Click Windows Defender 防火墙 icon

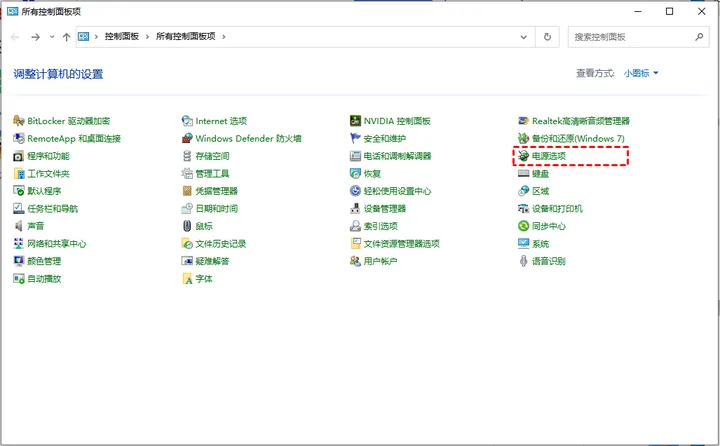pyautogui.click(x=187, y=138)
